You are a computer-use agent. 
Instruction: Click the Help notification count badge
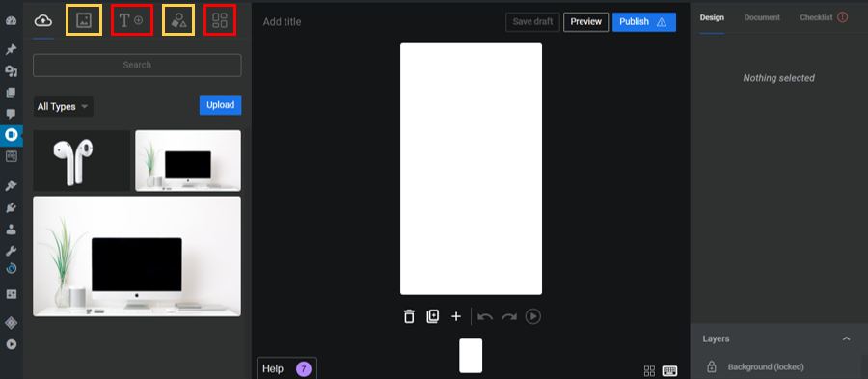(x=303, y=369)
